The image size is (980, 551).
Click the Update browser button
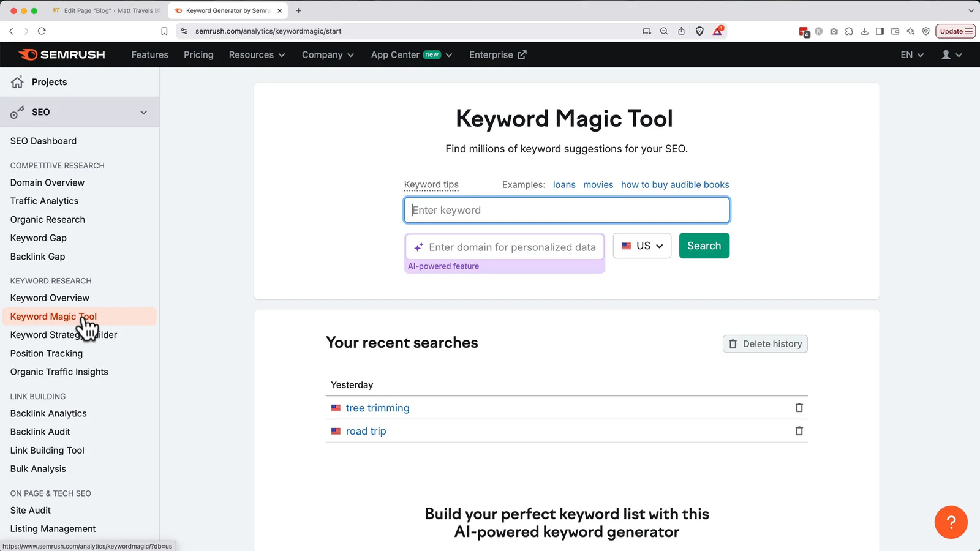[956, 31]
